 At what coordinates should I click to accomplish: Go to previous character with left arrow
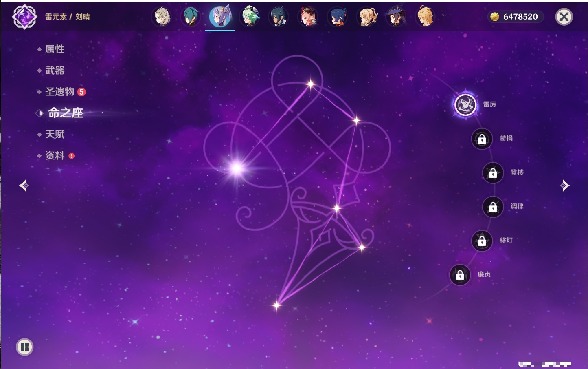pyautogui.click(x=24, y=186)
